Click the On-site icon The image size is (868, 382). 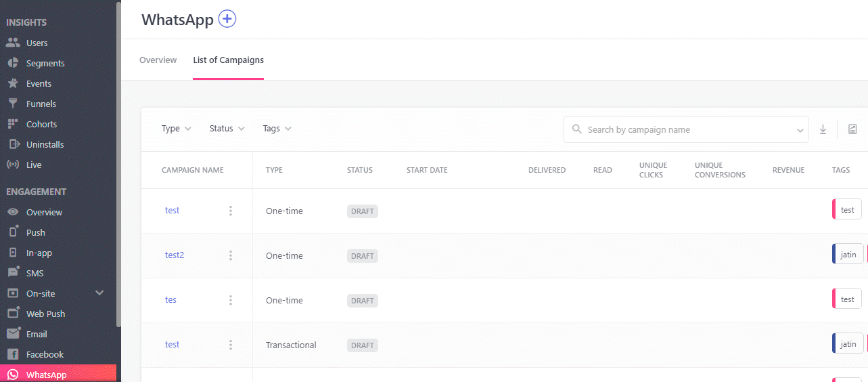click(13, 293)
